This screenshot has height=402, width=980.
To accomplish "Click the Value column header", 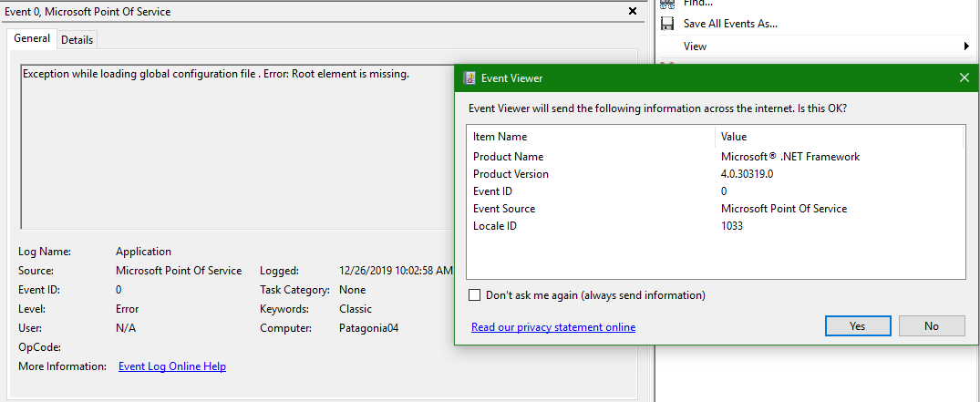I will pyautogui.click(x=839, y=137).
